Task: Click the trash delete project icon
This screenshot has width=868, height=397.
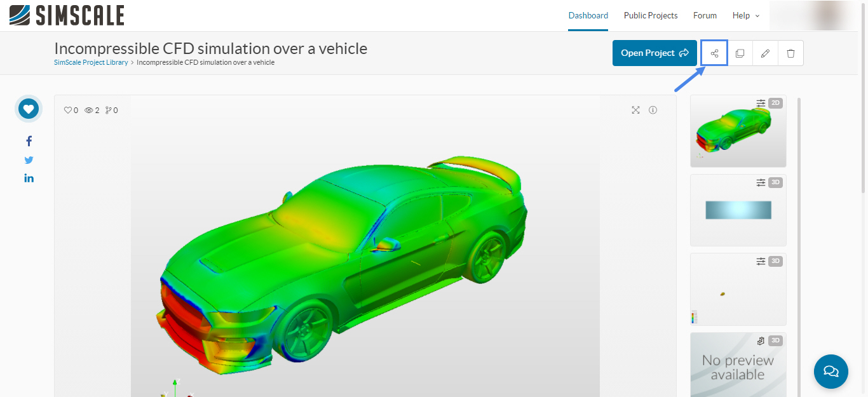Action: (x=790, y=53)
